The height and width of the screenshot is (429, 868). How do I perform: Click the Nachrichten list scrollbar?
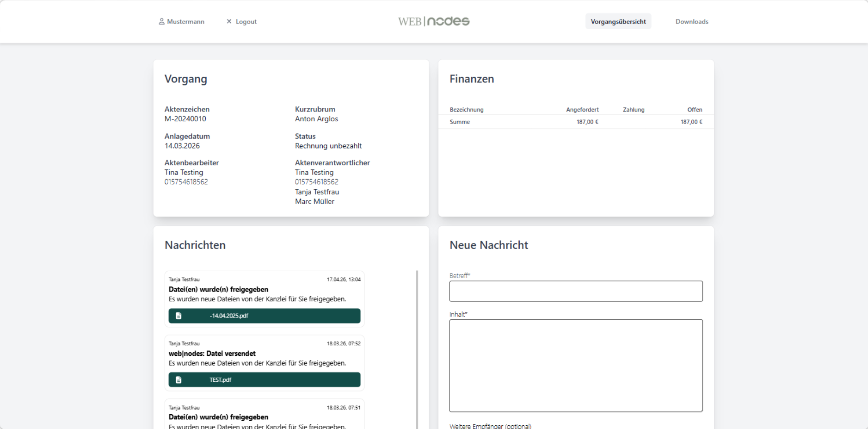tap(417, 347)
